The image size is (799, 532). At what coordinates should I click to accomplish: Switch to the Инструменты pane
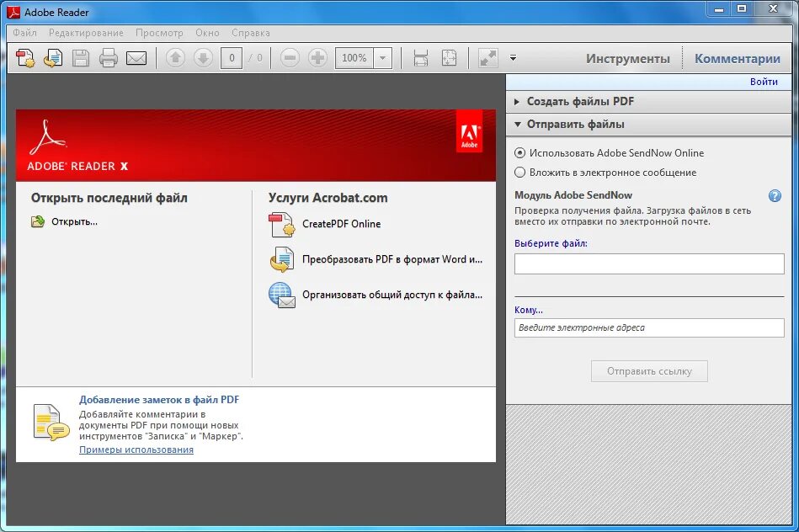pyautogui.click(x=628, y=59)
